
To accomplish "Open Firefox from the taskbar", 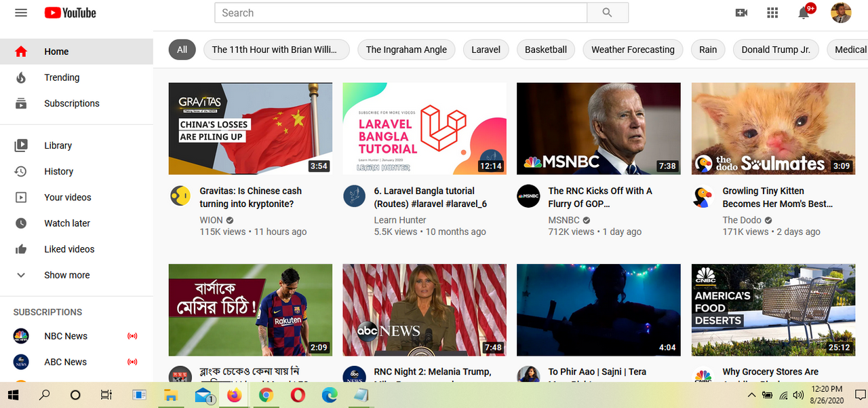I will pos(234,394).
